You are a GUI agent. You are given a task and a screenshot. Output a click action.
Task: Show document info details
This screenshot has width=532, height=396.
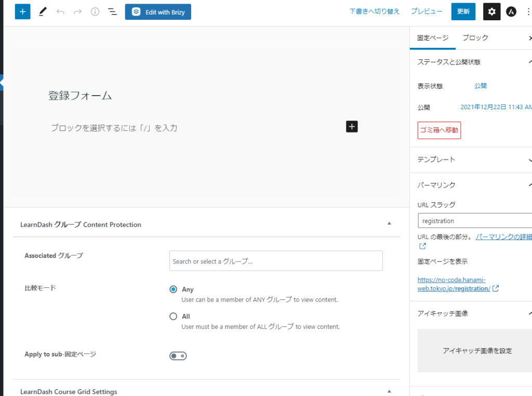(x=95, y=12)
